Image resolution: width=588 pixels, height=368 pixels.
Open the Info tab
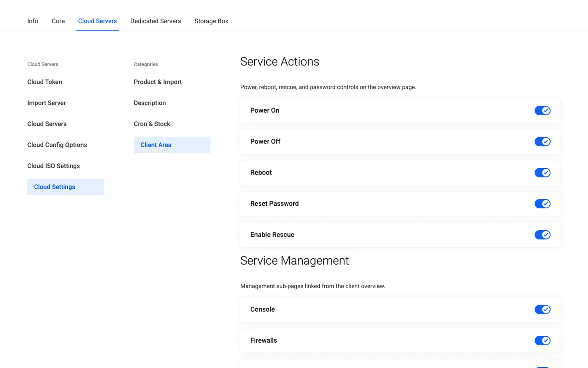33,21
